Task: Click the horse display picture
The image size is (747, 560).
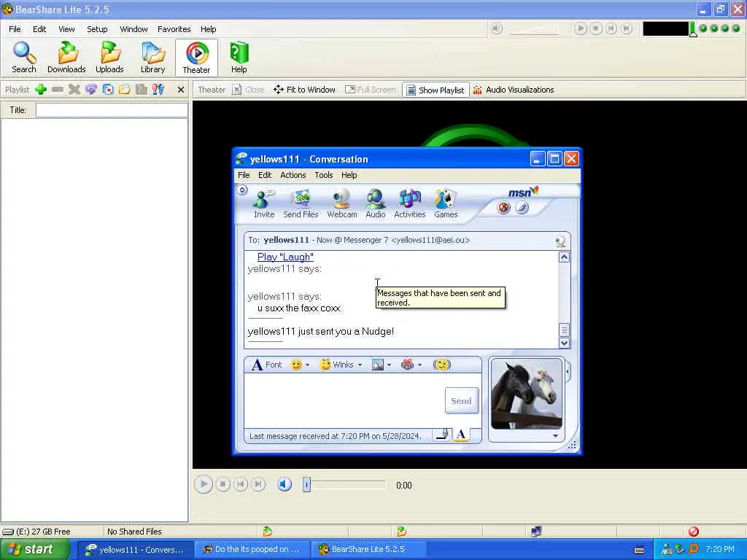Action: [x=527, y=394]
